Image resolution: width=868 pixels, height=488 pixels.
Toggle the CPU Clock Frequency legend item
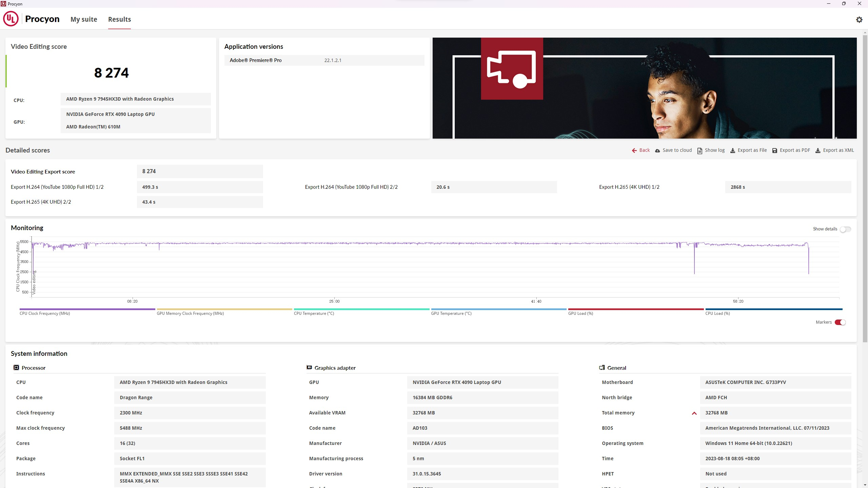tap(45, 313)
